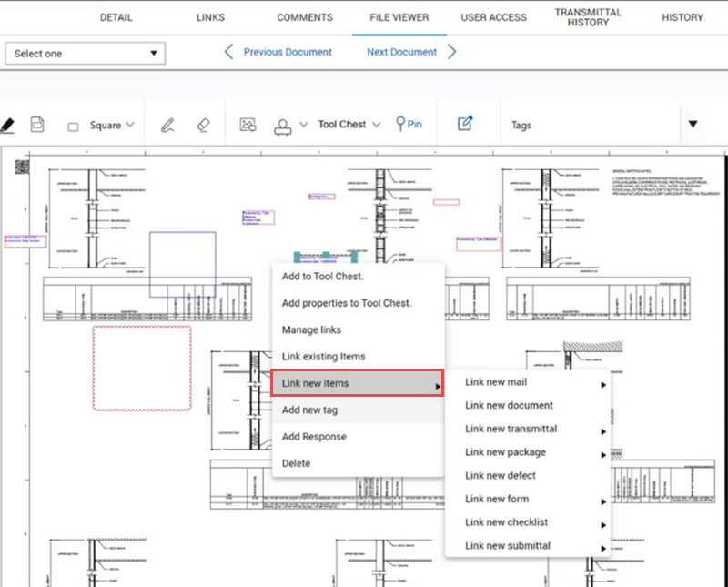
Task: Select the eraser tool
Action: (204, 125)
